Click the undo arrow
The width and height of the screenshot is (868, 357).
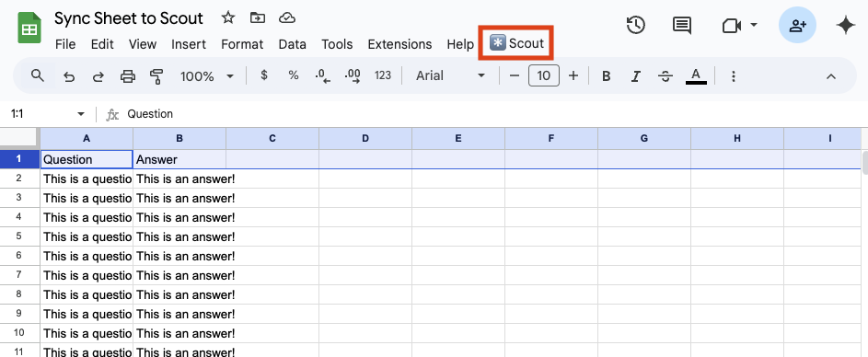[x=69, y=76]
